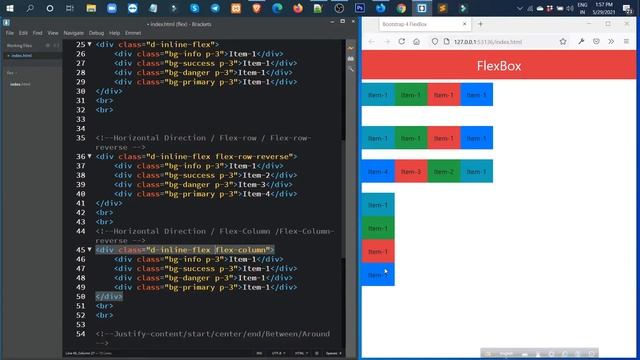Open the Navigate menu in Brackets
Image resolution: width=640 pixels, height=360 pixels.
tap(73, 33)
